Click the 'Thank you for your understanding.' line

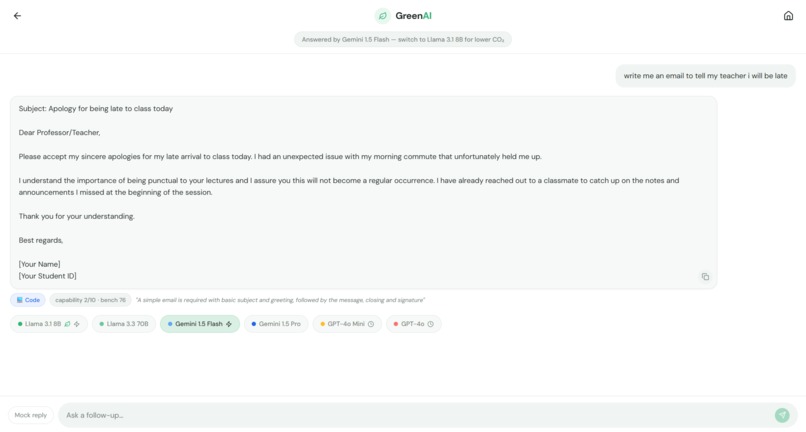tap(77, 217)
